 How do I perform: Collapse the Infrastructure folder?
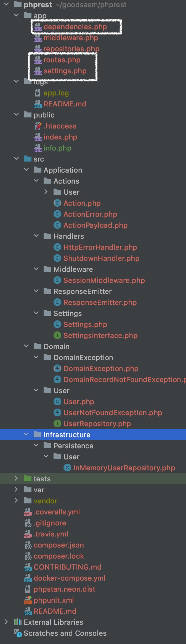coord(26,434)
